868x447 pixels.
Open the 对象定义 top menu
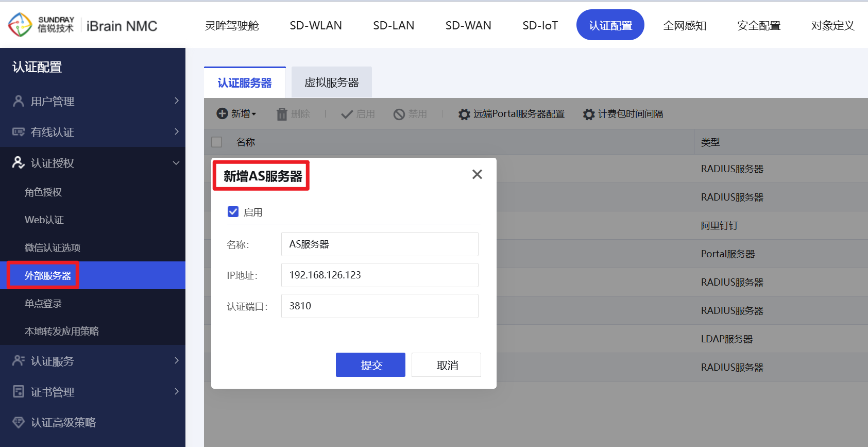[833, 25]
